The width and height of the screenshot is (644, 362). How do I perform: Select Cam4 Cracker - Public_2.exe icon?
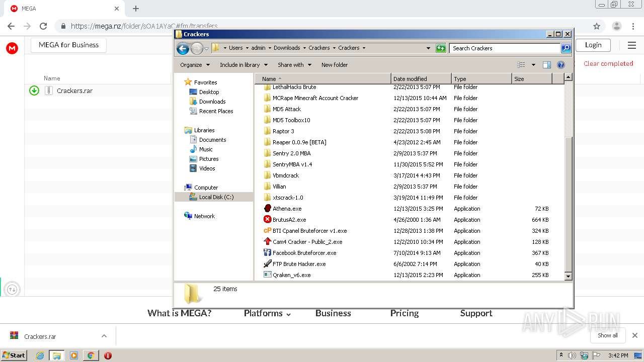point(268,242)
